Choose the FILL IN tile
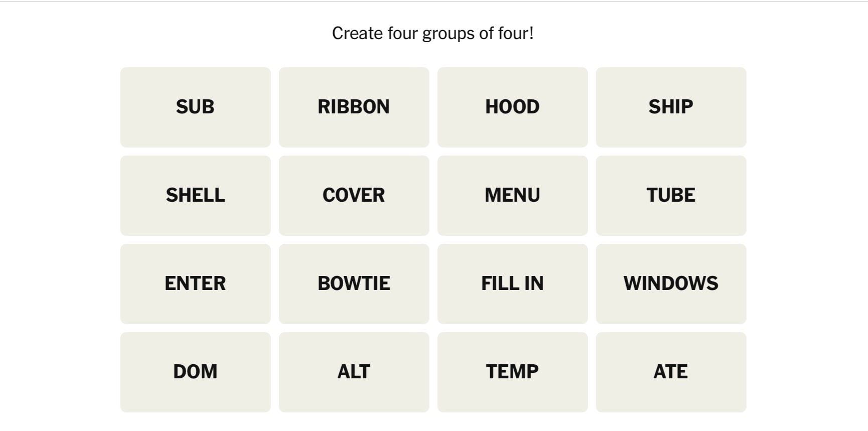This screenshot has width=868, height=431. point(512,283)
